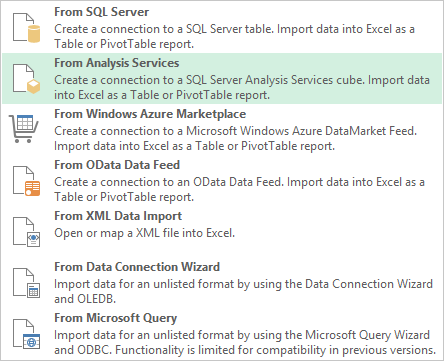Click the Analysis Services cube icon
Screen dimensions: 444x361
(x=26, y=79)
